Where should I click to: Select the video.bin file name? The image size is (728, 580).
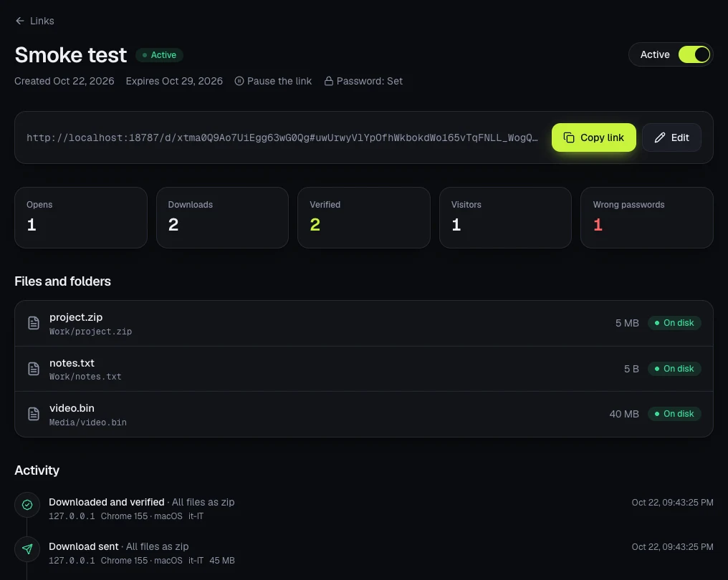[72, 408]
